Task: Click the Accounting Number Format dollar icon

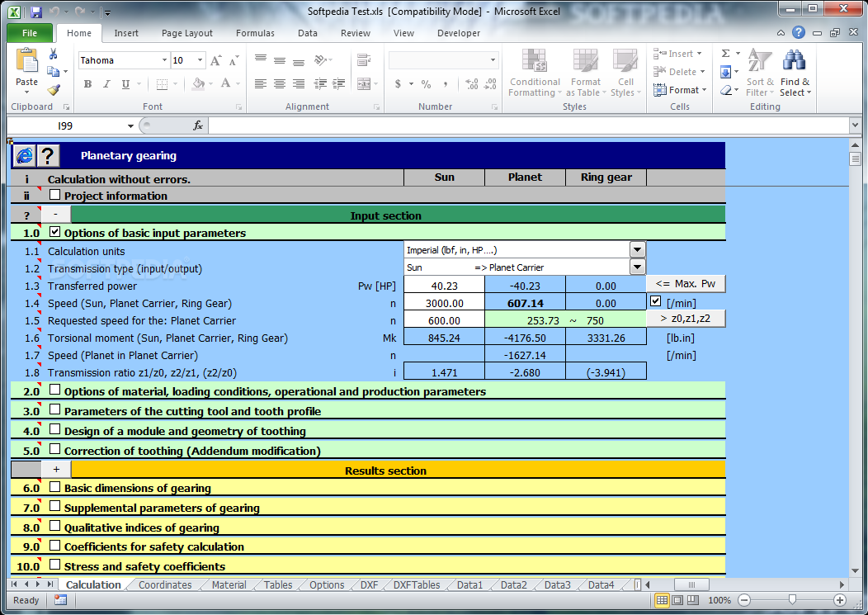Action: click(x=398, y=84)
